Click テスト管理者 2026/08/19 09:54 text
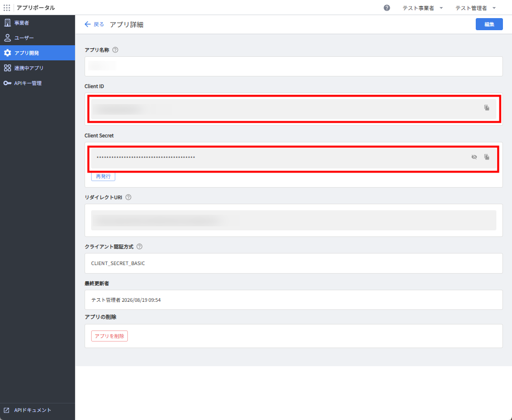This screenshot has width=512, height=420. 126,300
